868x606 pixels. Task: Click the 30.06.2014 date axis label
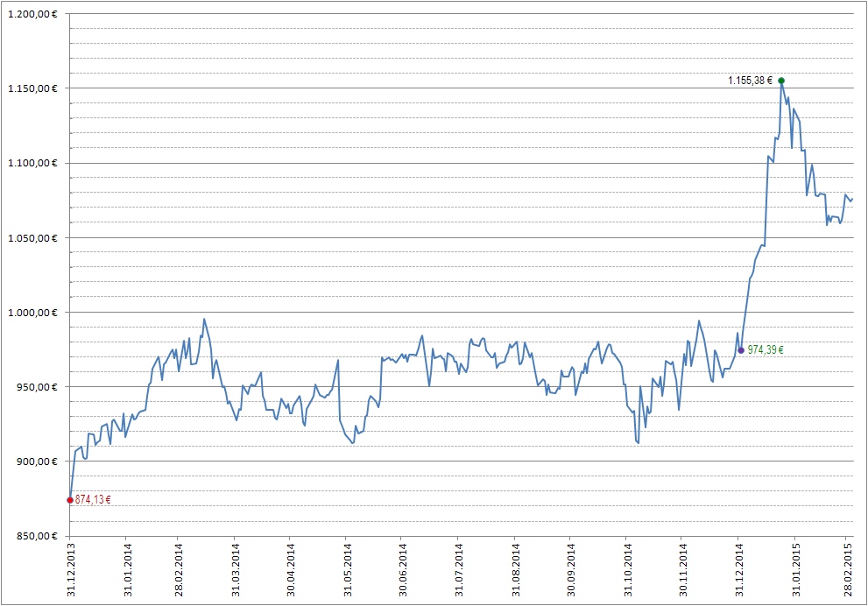[x=402, y=570]
